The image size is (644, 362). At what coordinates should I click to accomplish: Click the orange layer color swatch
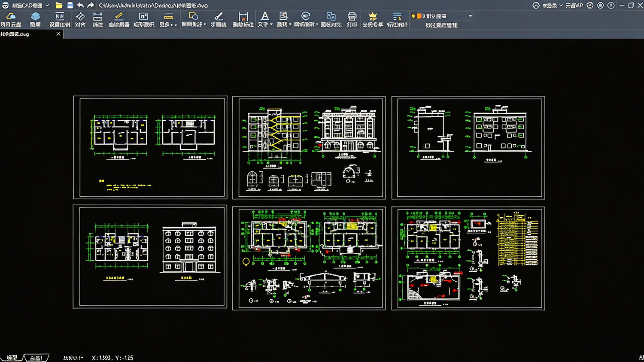[419, 16]
